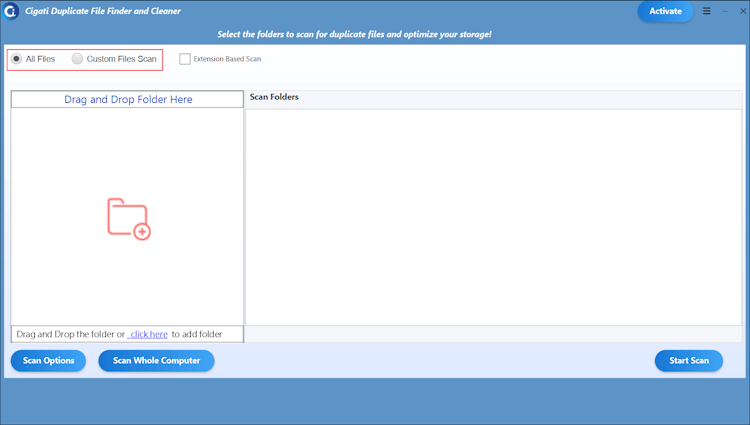The image size is (750, 425).
Task: Open the hamburger menu icon
Action: click(x=706, y=11)
